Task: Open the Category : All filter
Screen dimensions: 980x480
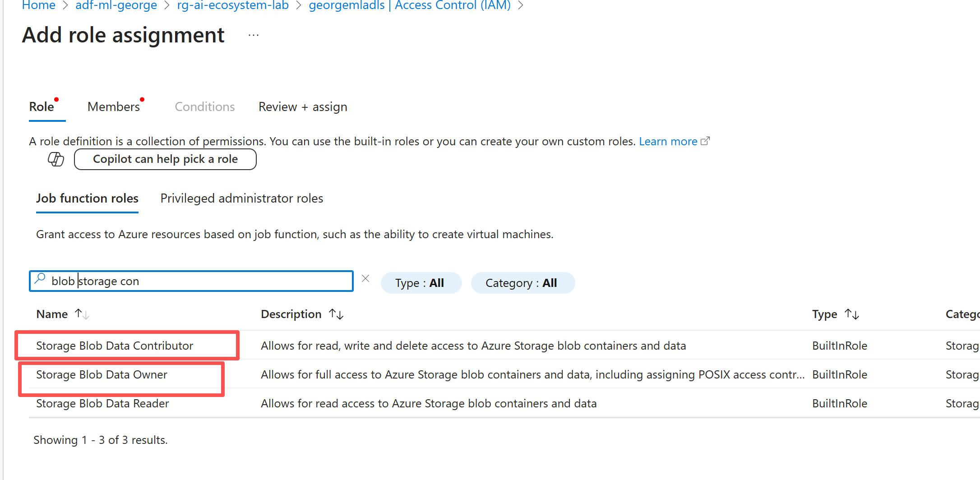Action: (522, 283)
